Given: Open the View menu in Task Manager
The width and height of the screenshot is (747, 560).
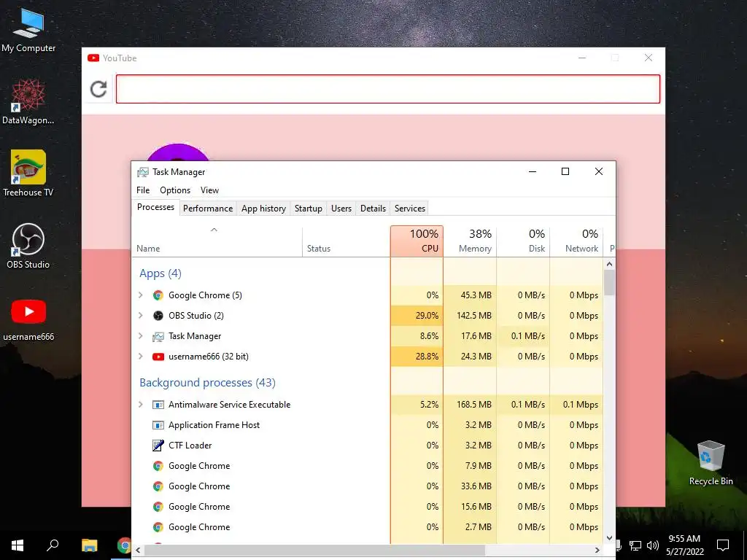Looking at the screenshot, I should (209, 190).
